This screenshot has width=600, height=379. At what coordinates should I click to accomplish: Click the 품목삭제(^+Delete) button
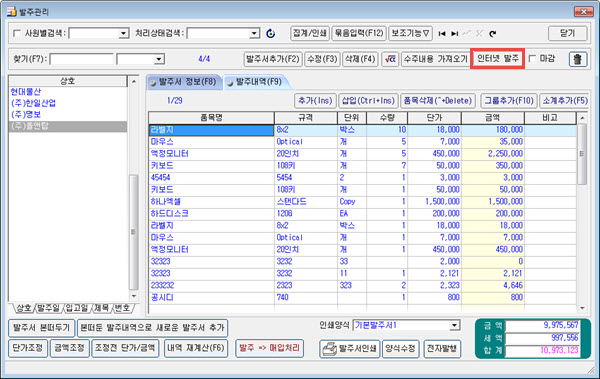coord(438,101)
